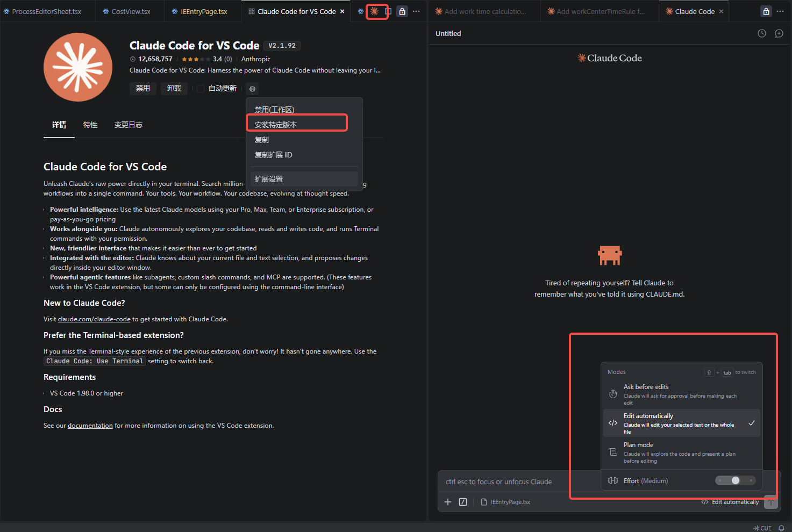Choose 安装特定版本 from context menu
Screen dimensions: 792x532
point(304,125)
